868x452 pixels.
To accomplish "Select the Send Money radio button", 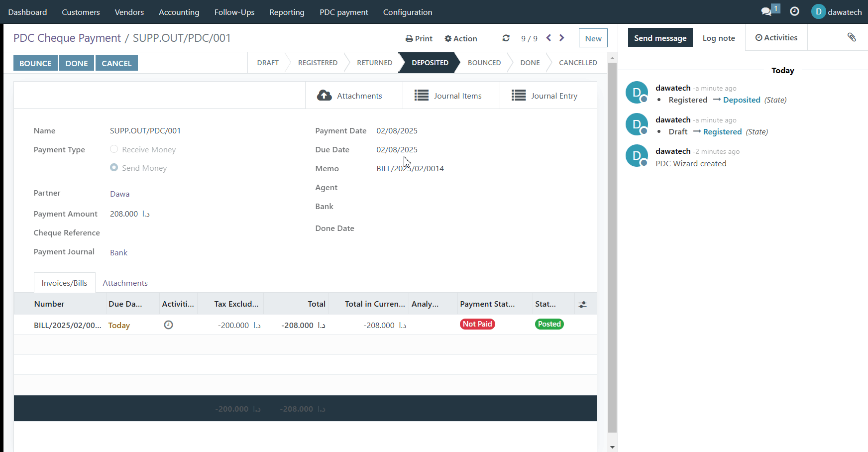I will [114, 167].
